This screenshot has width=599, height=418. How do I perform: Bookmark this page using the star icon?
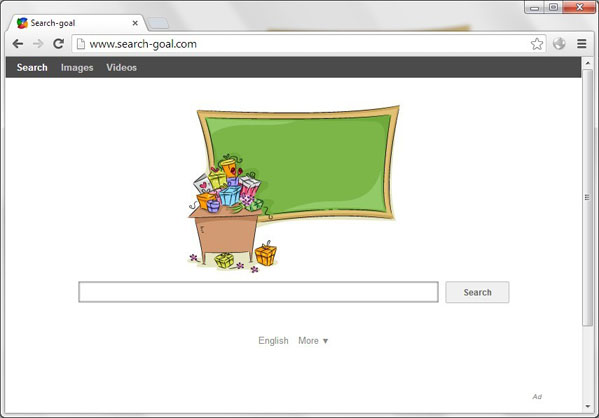pyautogui.click(x=537, y=44)
